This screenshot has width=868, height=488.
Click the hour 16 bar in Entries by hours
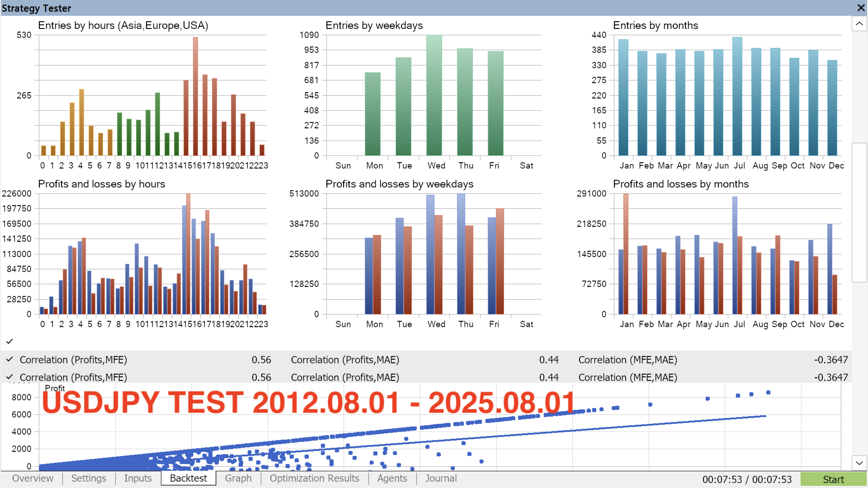point(195,97)
